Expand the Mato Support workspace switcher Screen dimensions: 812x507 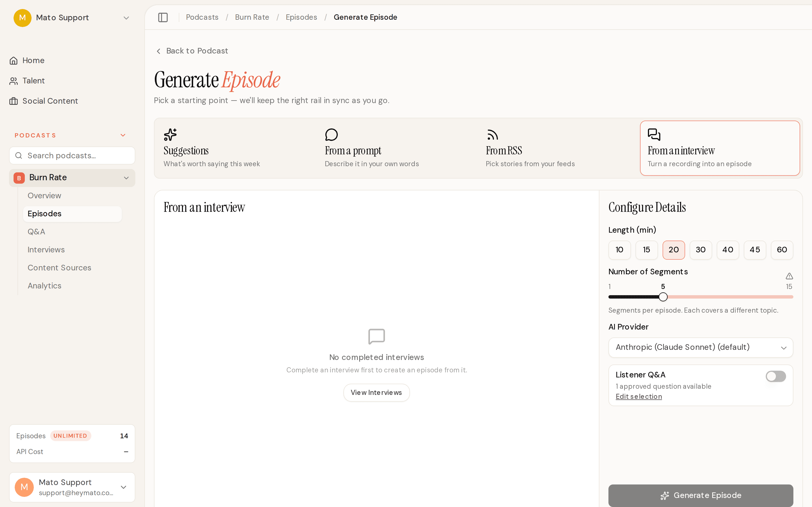(x=126, y=18)
